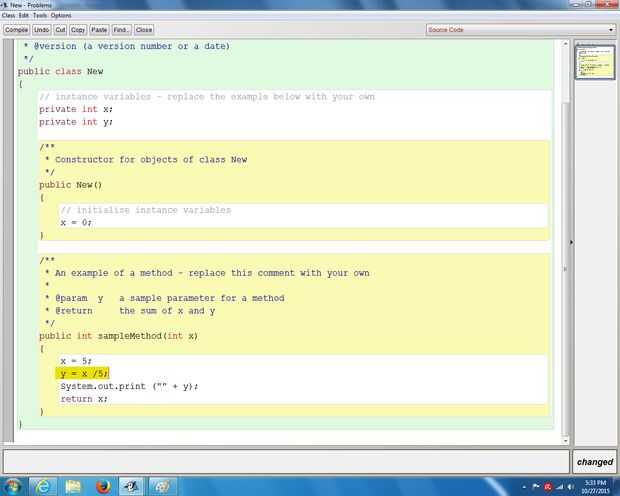This screenshot has width=620, height=496.
Task: Click the rightmost open-app icon on the taskbar
Action: click(x=162, y=487)
